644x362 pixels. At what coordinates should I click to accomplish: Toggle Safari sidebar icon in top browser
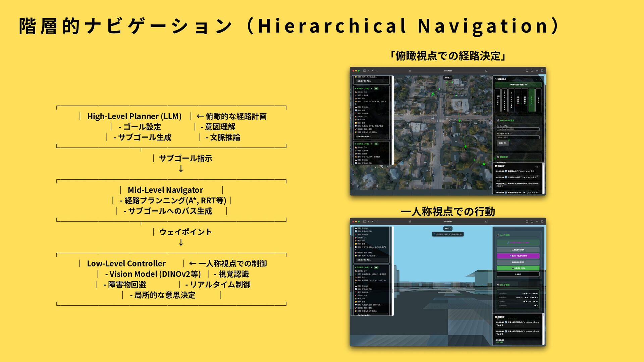[x=364, y=71]
